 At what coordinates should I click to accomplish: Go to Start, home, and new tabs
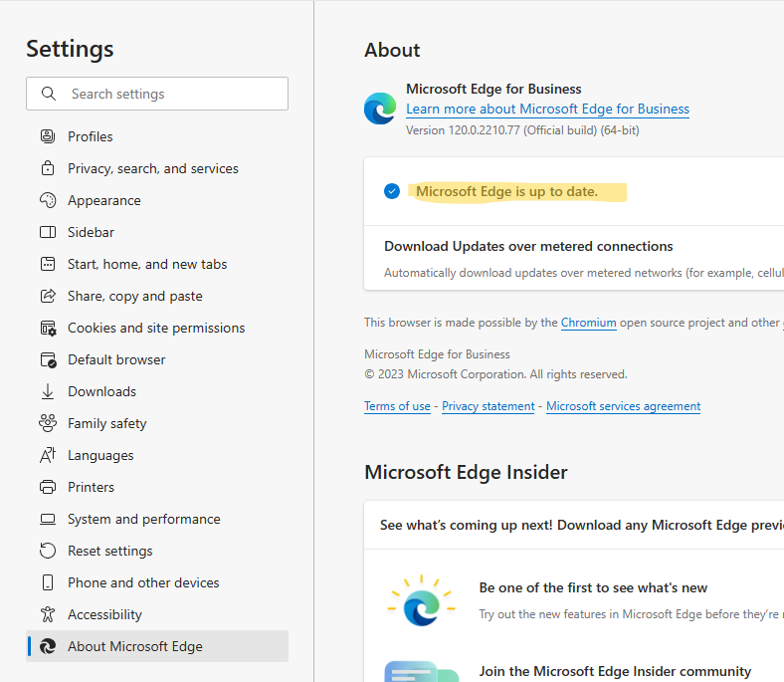click(x=147, y=264)
